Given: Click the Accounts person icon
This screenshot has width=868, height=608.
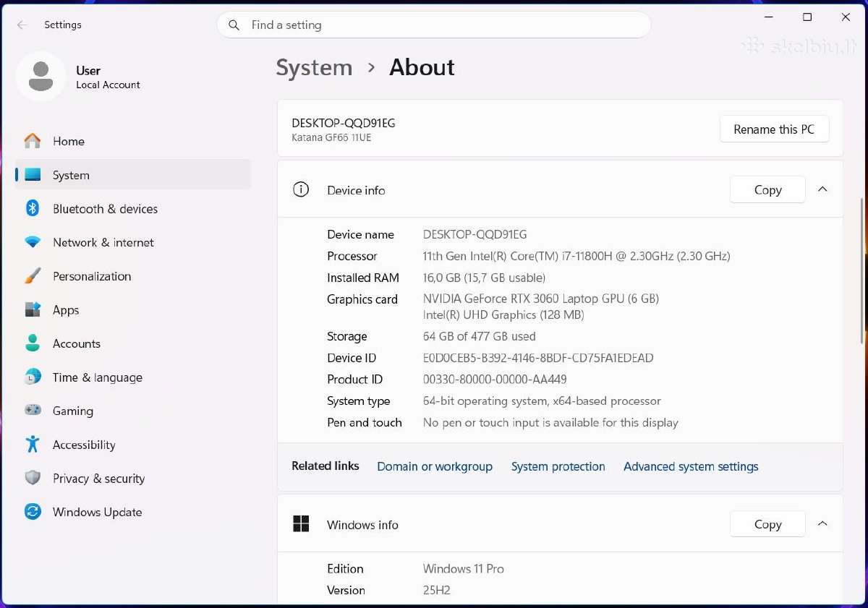Looking at the screenshot, I should pos(33,343).
